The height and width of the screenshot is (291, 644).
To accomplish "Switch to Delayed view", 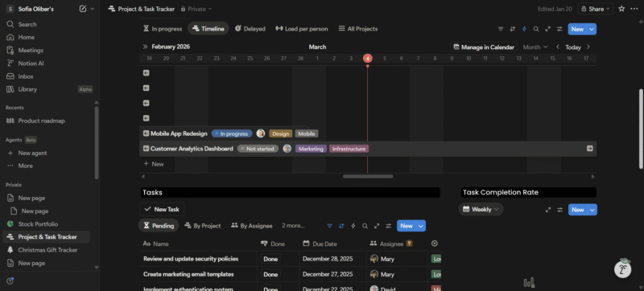I will (x=250, y=29).
